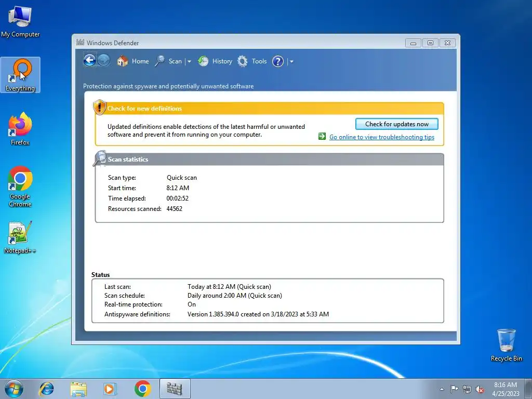This screenshot has width=532, height=399.
Task: Close the Windows Defender window
Action: (447, 43)
